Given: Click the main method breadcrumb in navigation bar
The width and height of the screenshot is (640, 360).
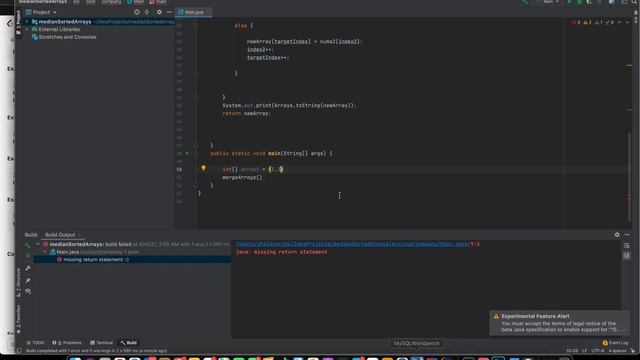Looking at the screenshot, I should pyautogui.click(x=158, y=2).
